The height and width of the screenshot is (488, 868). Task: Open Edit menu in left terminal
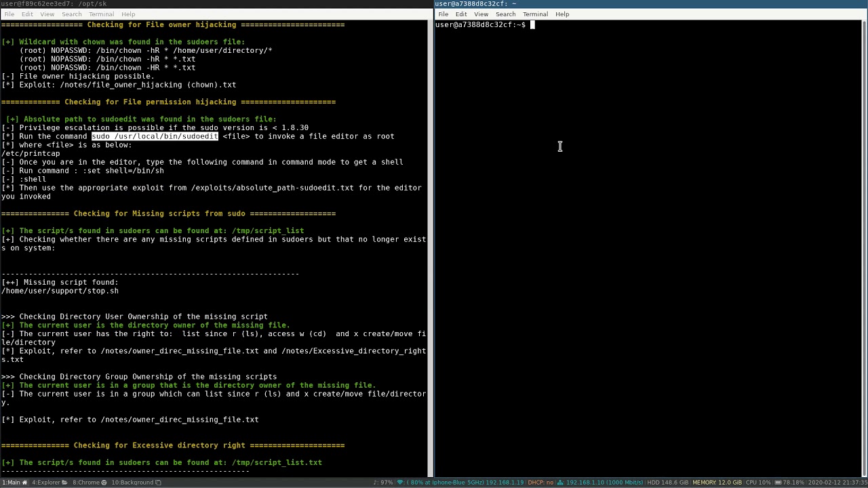[27, 14]
